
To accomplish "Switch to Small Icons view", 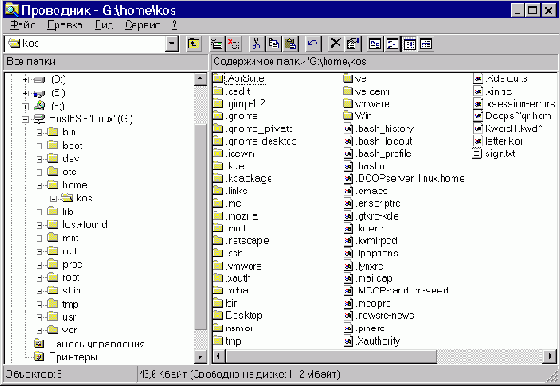I will tap(392, 44).
